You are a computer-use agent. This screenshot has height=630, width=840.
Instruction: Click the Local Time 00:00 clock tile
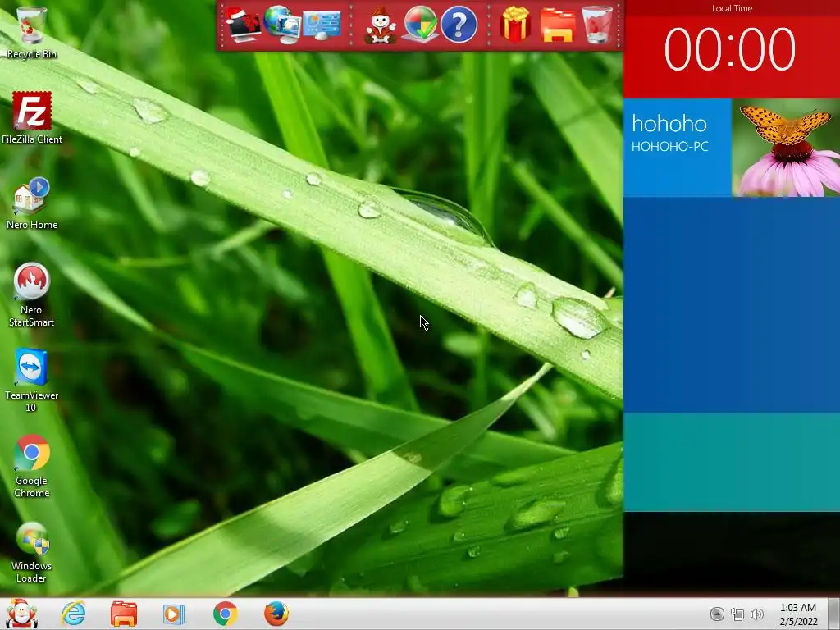pos(732,49)
